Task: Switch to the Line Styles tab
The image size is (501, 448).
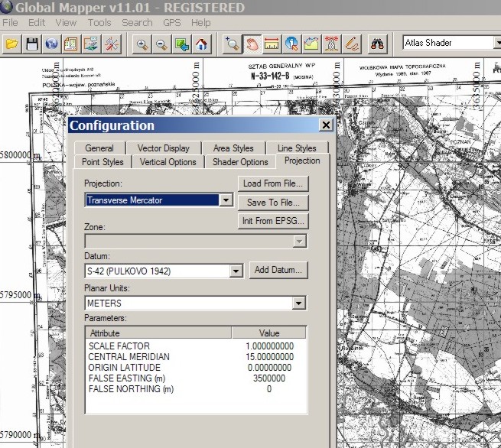Action: click(297, 148)
